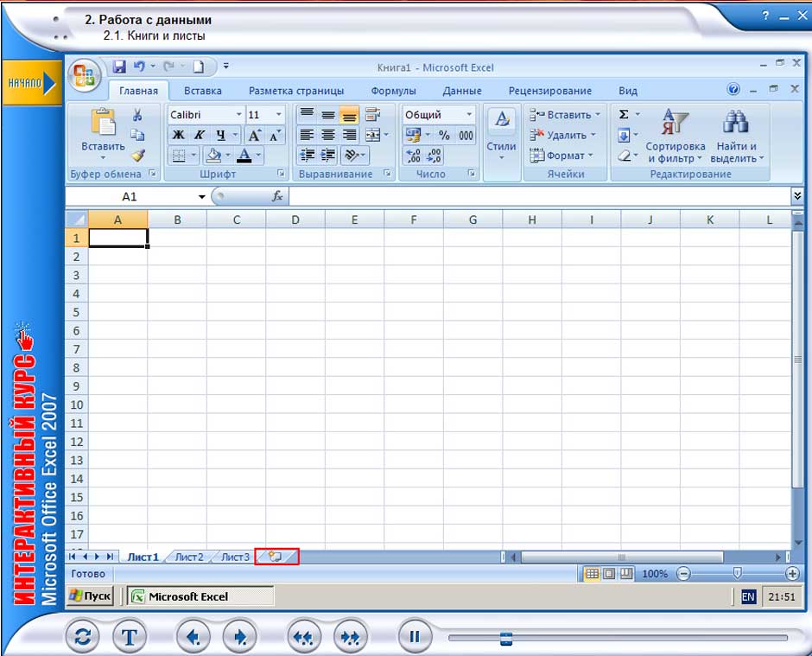This screenshot has width=812, height=656.
Task: Insert new worksheet using tab icon
Action: click(276, 557)
